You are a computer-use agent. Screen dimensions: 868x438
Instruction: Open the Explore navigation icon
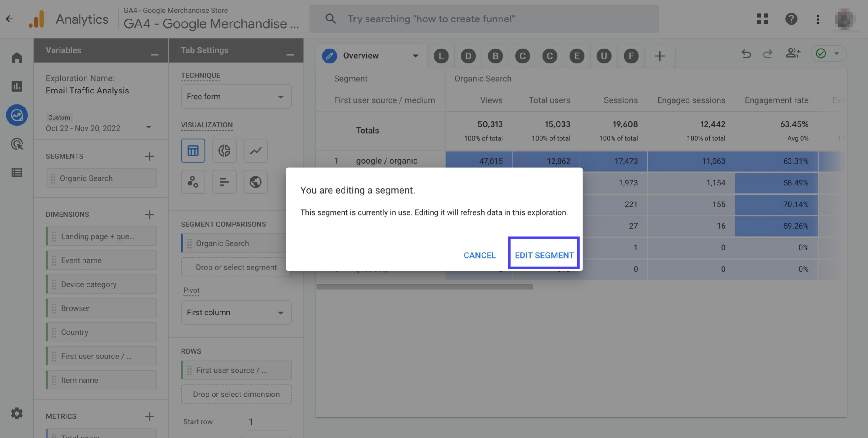point(17,115)
